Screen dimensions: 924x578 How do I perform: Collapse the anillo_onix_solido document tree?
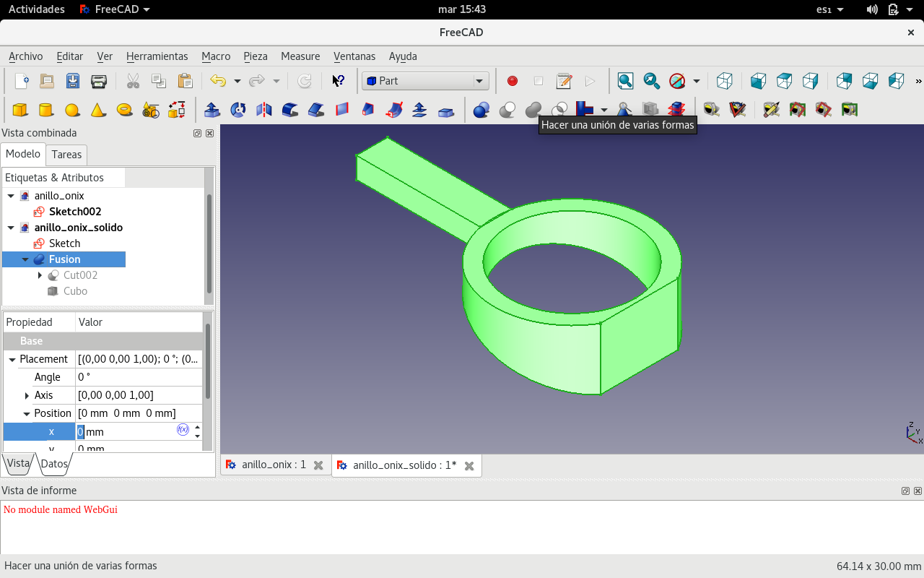coord(11,228)
